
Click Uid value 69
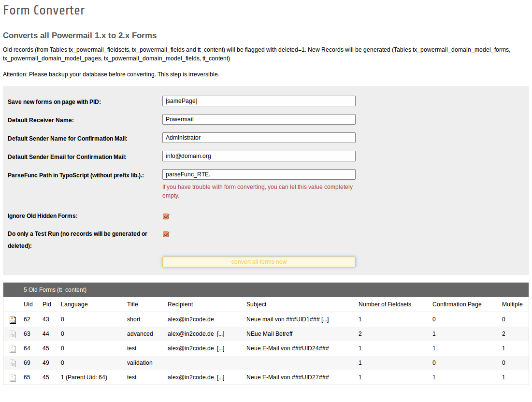pos(27,363)
